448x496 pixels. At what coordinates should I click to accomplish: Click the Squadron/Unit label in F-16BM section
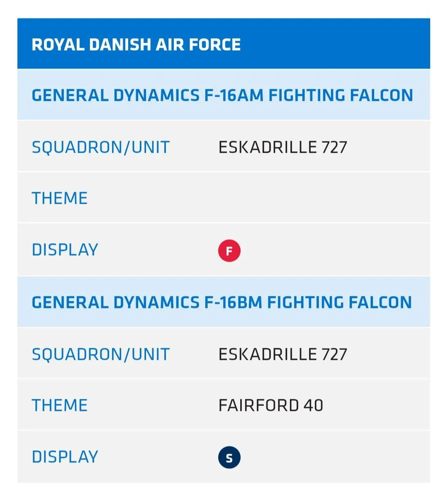[x=101, y=354]
